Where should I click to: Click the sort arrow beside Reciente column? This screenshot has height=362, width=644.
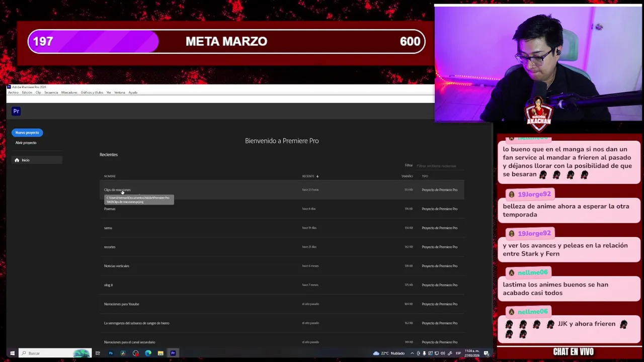317,176
